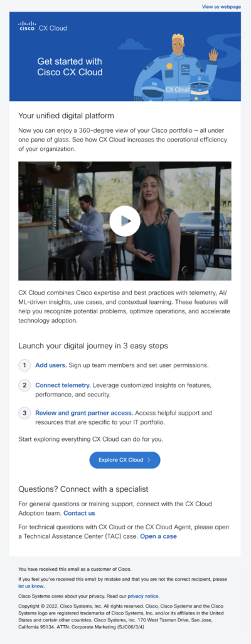Click the step 1 number circle
The height and width of the screenshot is (644, 251).
pos(24,365)
